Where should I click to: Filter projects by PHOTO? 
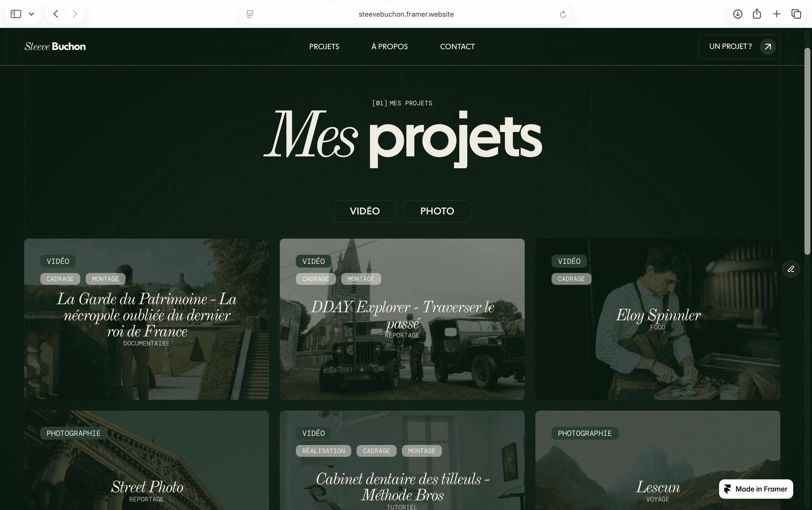pyautogui.click(x=437, y=211)
